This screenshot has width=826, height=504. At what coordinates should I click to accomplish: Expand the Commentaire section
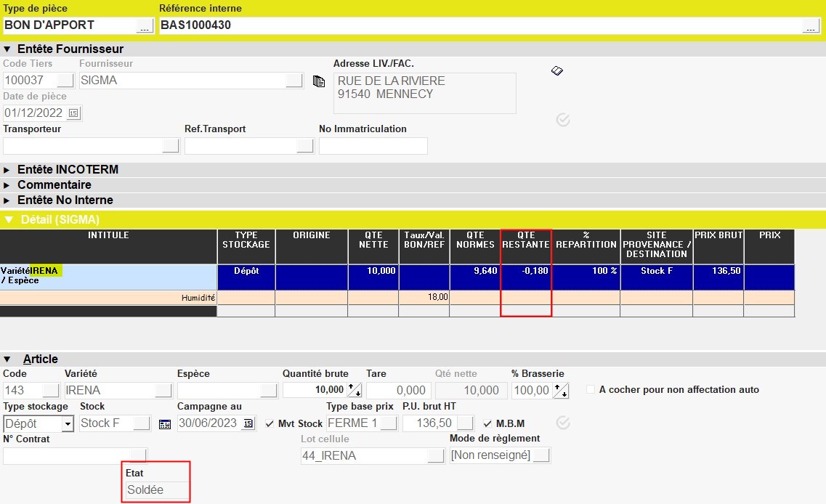pos(7,184)
